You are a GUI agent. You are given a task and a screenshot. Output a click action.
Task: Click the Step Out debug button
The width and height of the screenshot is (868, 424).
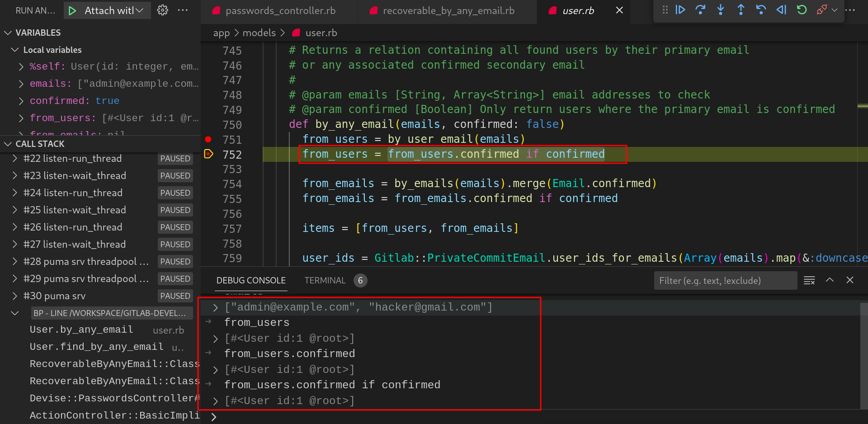[x=741, y=10]
